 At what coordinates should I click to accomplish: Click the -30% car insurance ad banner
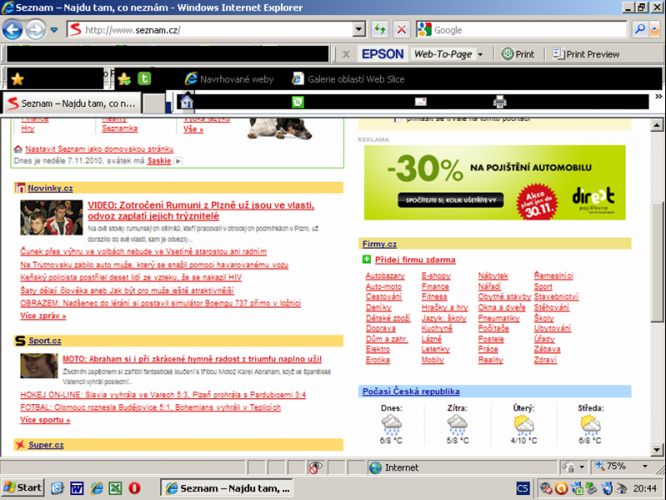pyautogui.click(x=494, y=183)
